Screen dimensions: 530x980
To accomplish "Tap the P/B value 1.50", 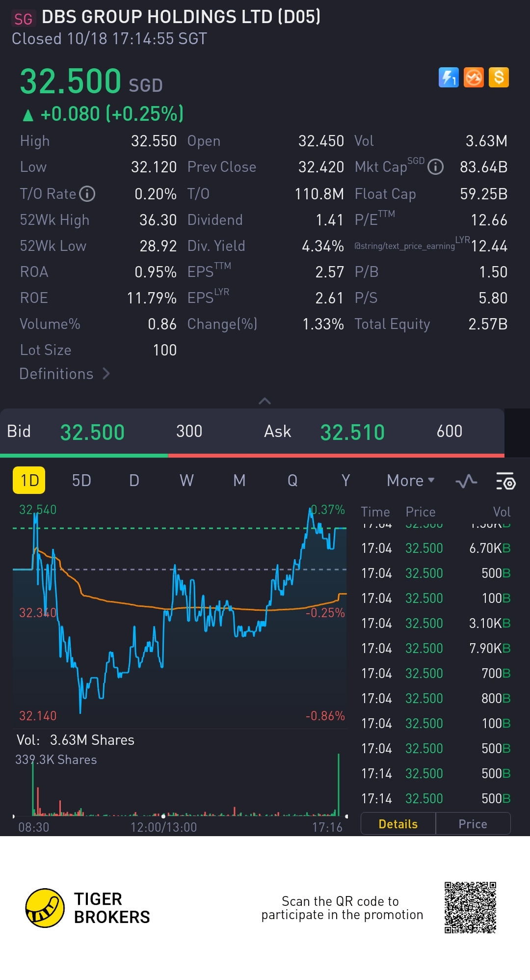I will point(493,272).
